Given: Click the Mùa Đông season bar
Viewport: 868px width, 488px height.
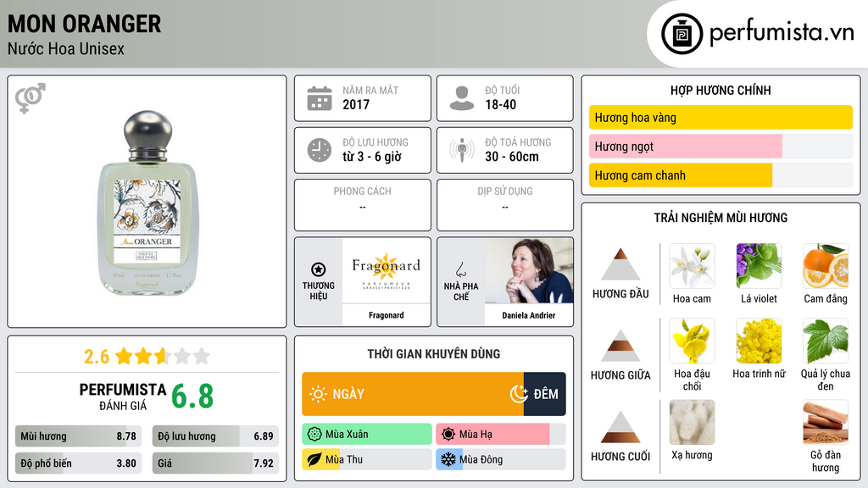Looking at the screenshot, I should tap(501, 459).
